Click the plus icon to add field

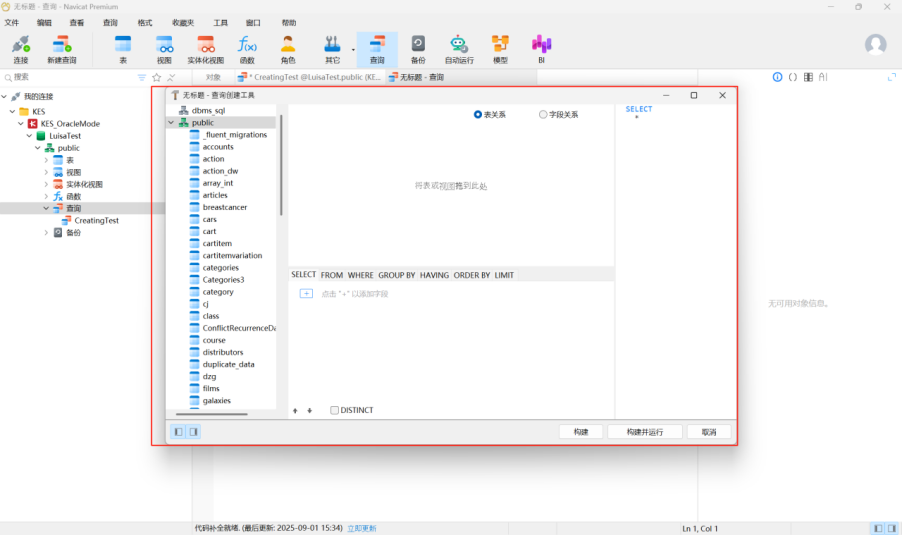307,293
